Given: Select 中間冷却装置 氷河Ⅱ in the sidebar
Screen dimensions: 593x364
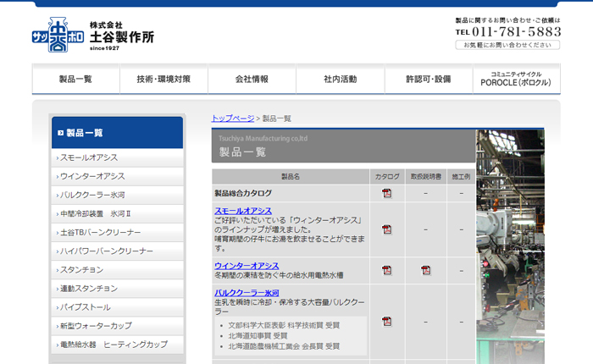Looking at the screenshot, I should pyautogui.click(x=117, y=213).
